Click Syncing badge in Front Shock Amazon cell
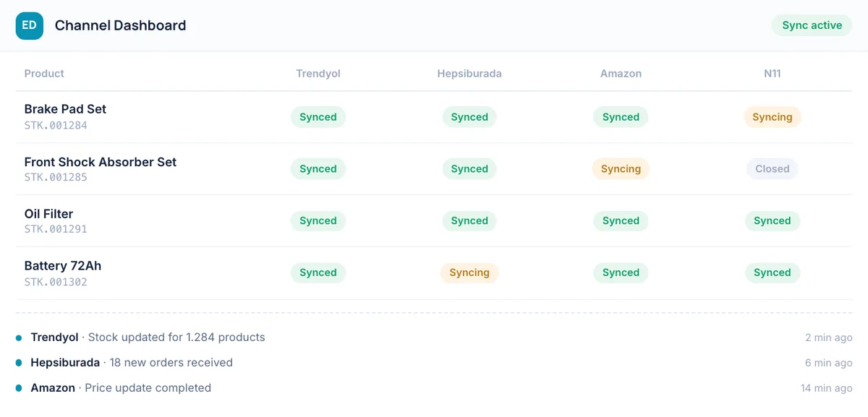This screenshot has height=417, width=868. click(x=621, y=169)
